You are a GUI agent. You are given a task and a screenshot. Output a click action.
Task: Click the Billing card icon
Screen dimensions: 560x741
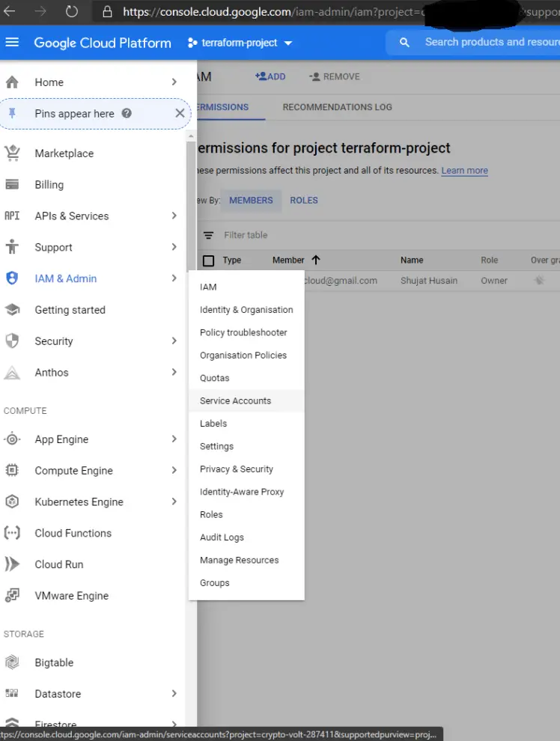(12, 184)
